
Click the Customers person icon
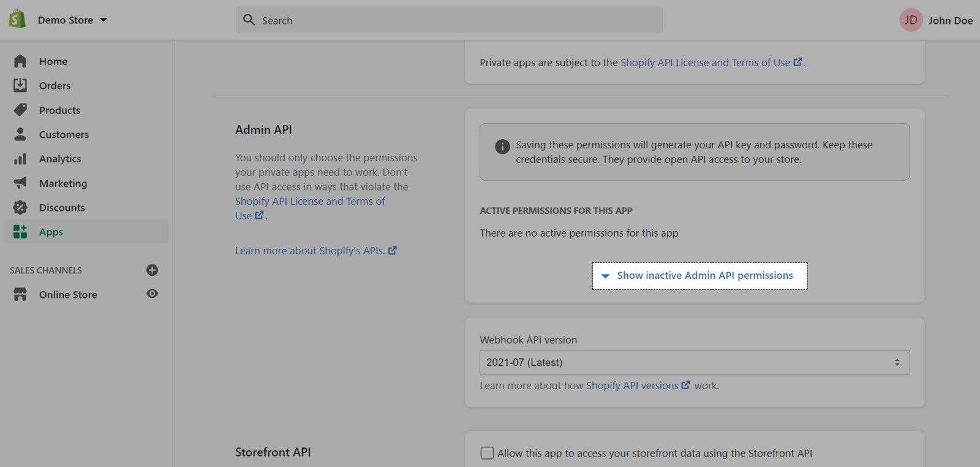(x=20, y=134)
